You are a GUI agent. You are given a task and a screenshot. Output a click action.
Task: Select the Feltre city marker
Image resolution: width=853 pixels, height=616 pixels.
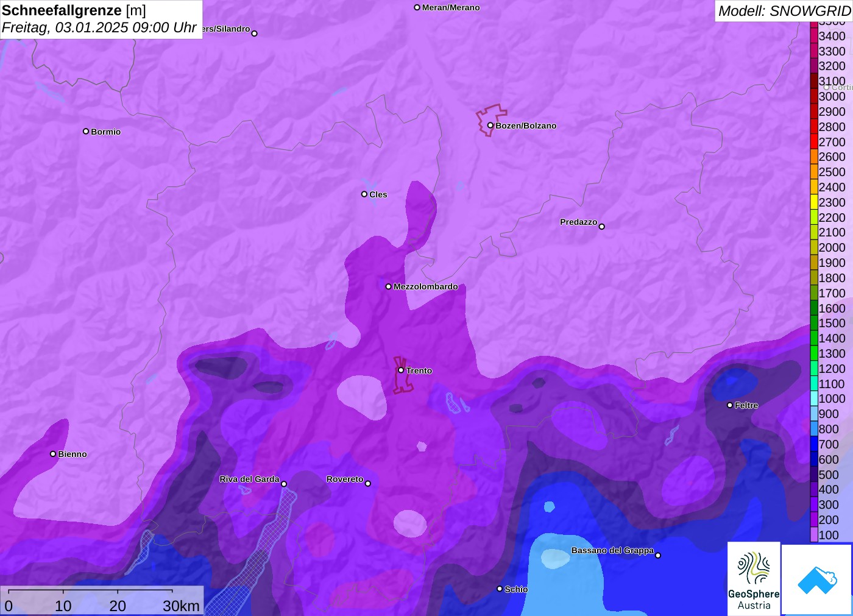click(x=730, y=405)
